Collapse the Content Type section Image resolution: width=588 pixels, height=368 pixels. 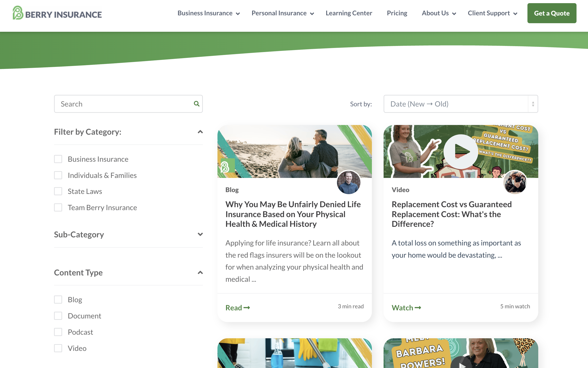(200, 273)
